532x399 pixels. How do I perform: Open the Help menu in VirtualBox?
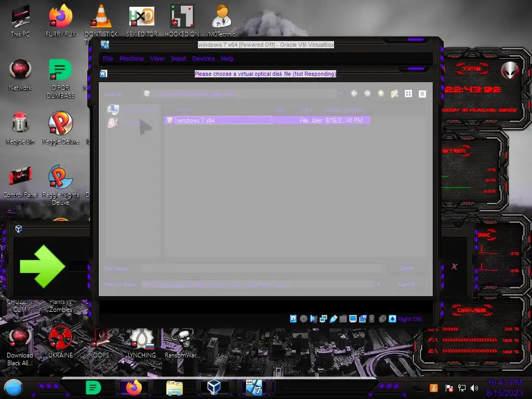[227, 59]
